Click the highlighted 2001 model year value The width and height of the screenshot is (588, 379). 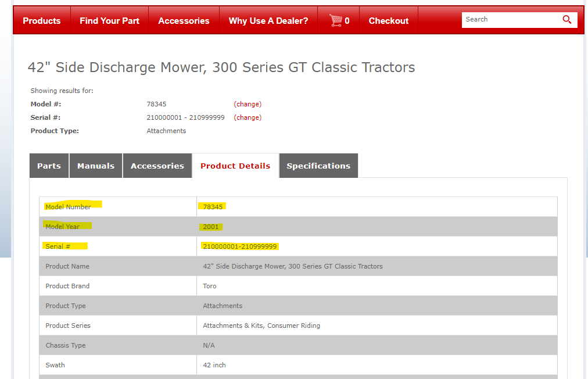click(211, 227)
